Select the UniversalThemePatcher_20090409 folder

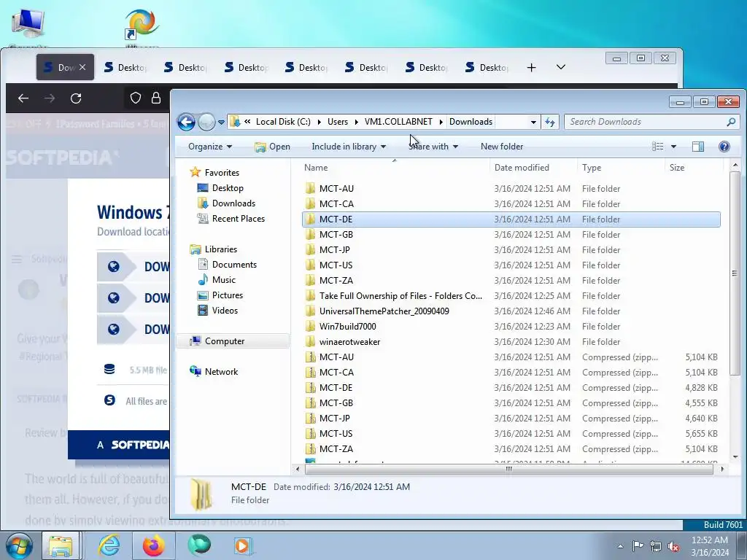pyautogui.click(x=384, y=311)
